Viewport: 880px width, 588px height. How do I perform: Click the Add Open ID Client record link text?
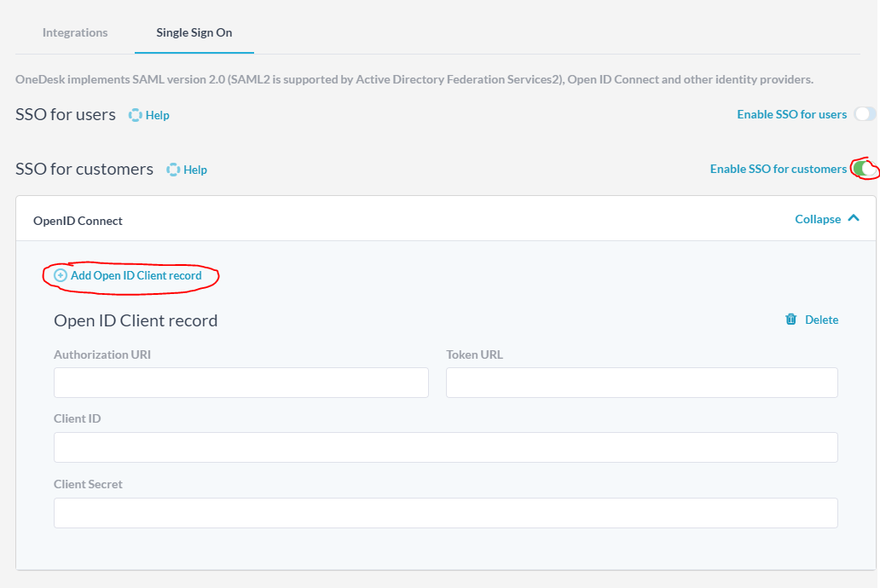[x=136, y=275]
